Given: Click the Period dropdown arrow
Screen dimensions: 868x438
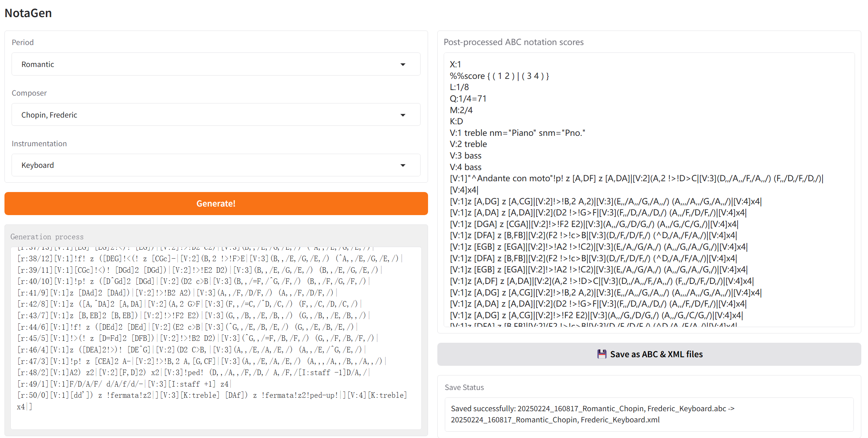Looking at the screenshot, I should click(x=403, y=64).
